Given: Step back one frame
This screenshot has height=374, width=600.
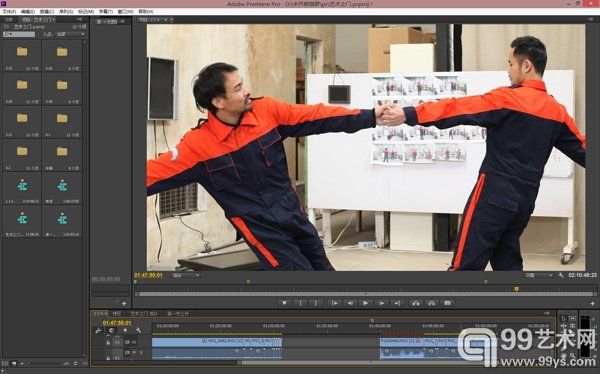Looking at the screenshot, I should pyautogui.click(x=350, y=303).
